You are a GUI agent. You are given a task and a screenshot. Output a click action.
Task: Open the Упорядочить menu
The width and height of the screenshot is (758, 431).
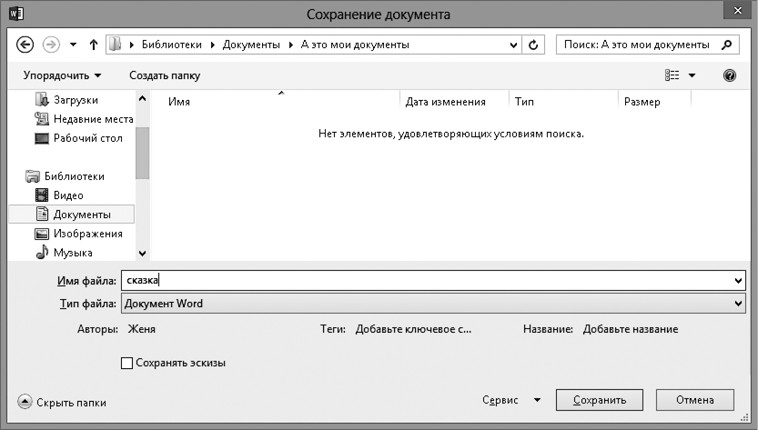tap(62, 75)
